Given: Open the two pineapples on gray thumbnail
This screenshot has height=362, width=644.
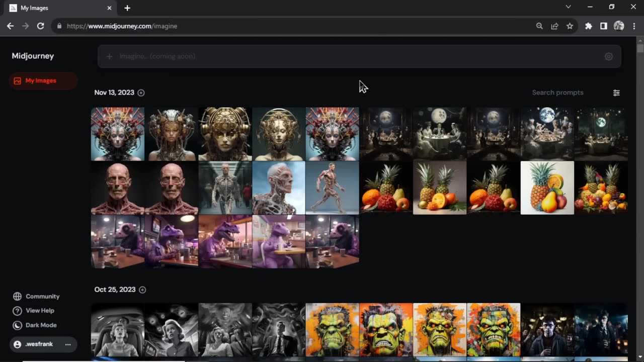Looking at the screenshot, I should (440, 188).
